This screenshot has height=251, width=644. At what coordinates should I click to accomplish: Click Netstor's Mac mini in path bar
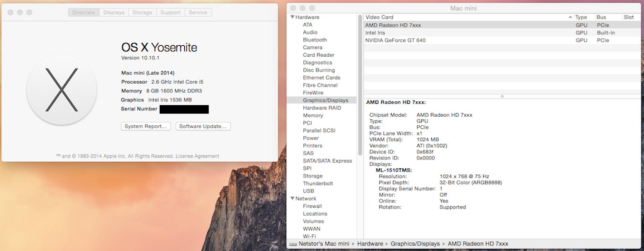[x=319, y=244]
